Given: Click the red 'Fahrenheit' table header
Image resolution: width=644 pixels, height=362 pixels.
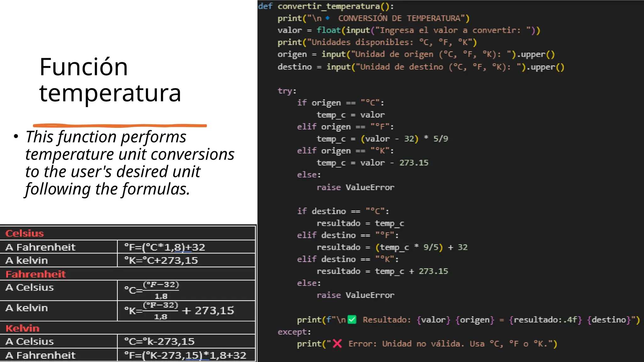Looking at the screenshot, I should pos(36,274).
